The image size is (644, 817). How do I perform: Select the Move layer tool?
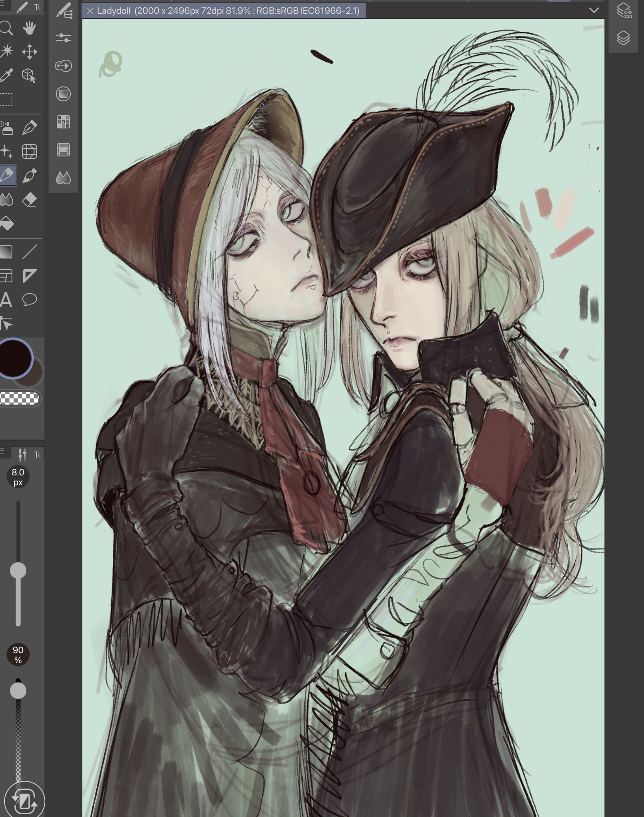pyautogui.click(x=29, y=52)
